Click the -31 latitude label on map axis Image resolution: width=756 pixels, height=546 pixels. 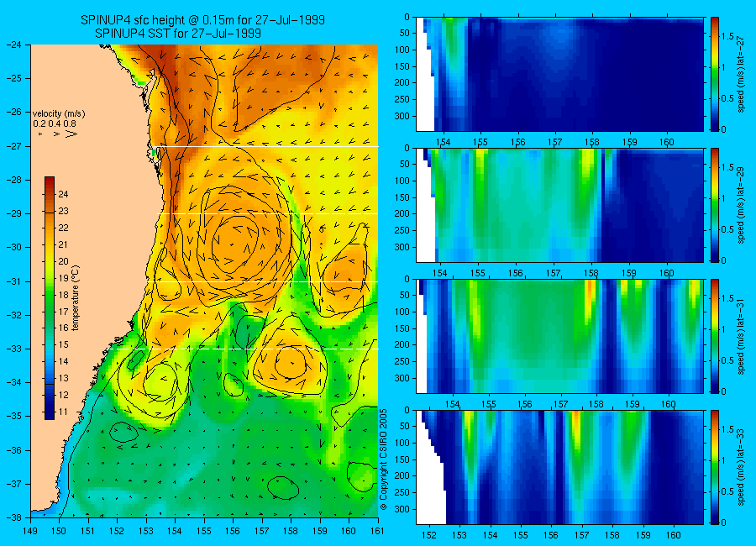[x=14, y=281]
